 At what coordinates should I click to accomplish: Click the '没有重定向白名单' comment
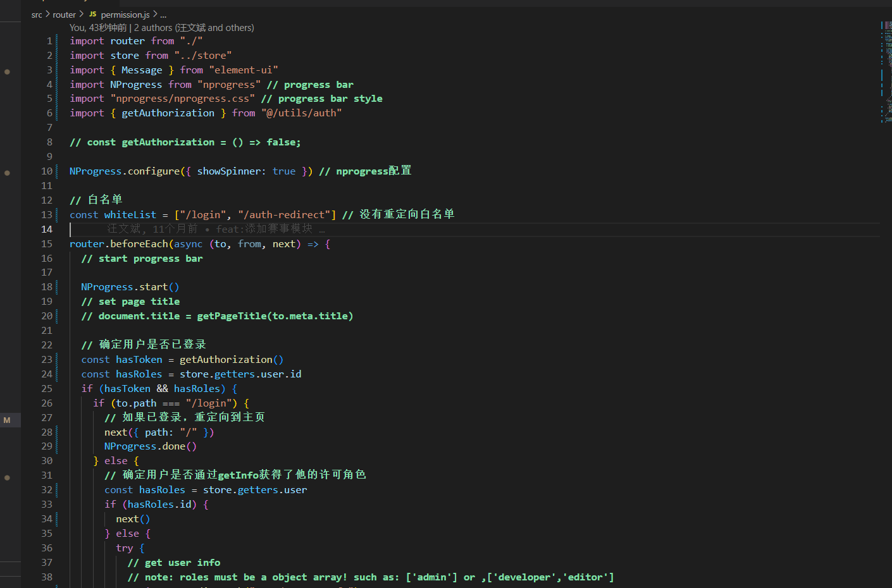(399, 214)
